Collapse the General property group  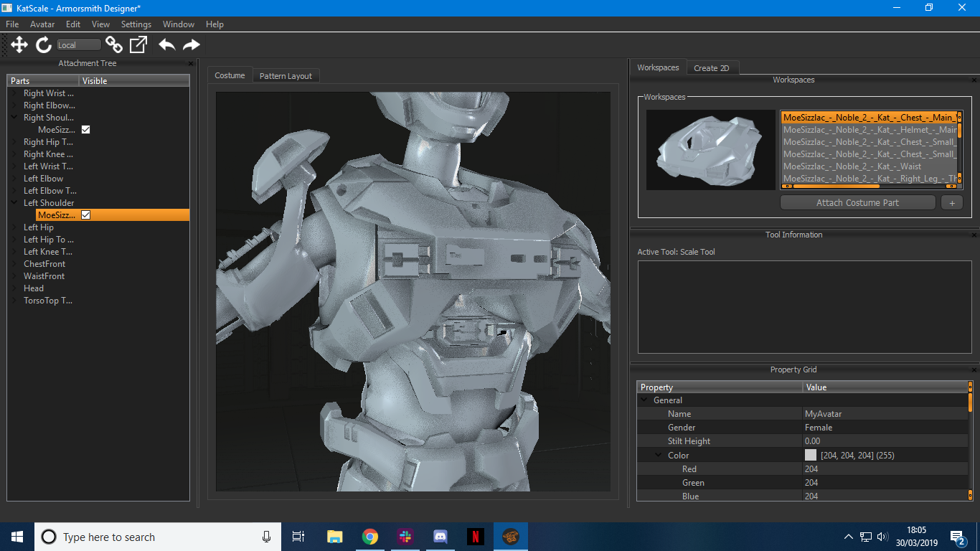[x=644, y=400]
